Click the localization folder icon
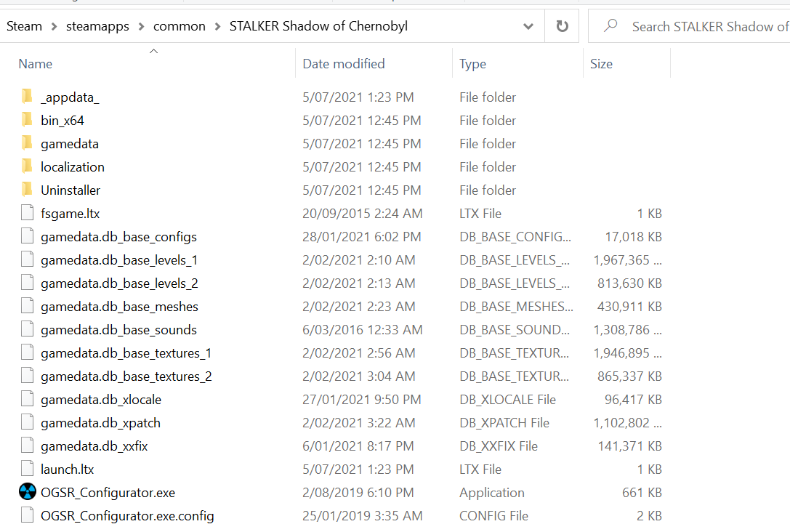Screen dimensions: 790x532 (x=27, y=166)
